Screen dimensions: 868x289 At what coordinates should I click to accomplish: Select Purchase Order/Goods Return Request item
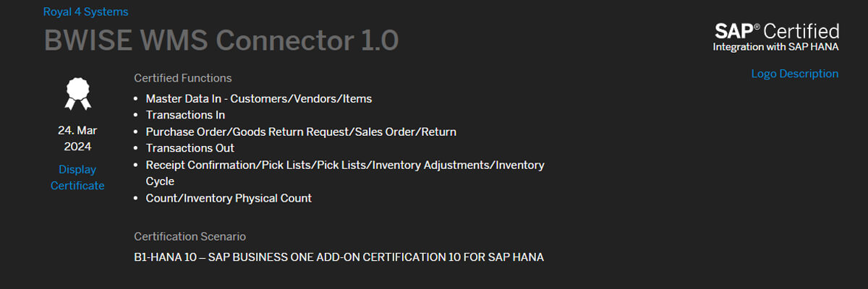(300, 131)
